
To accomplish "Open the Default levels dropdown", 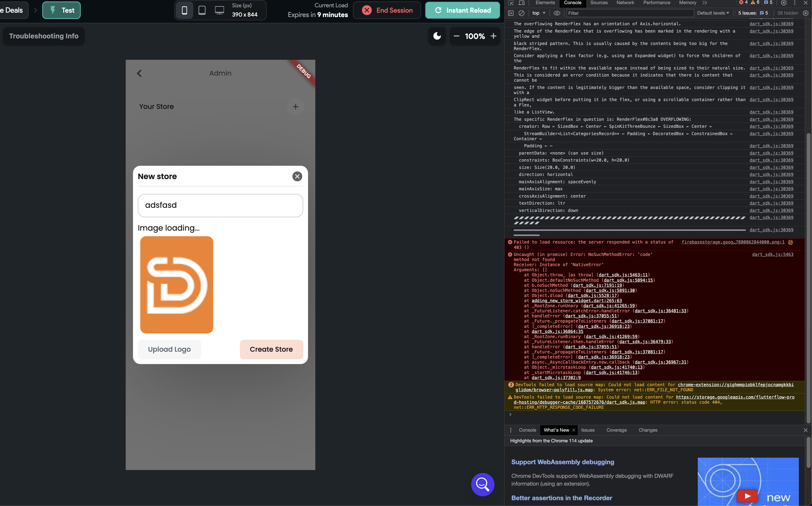I will pyautogui.click(x=712, y=13).
